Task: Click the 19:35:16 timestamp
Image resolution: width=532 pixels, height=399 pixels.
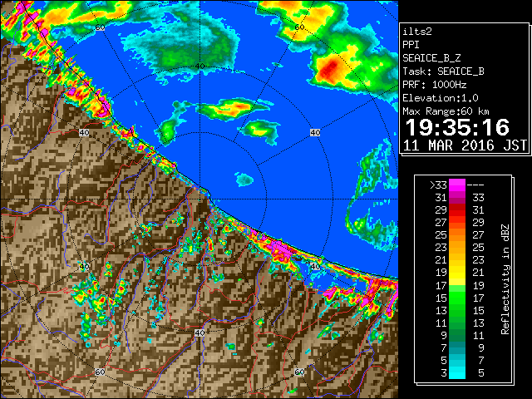Action: tap(457, 127)
